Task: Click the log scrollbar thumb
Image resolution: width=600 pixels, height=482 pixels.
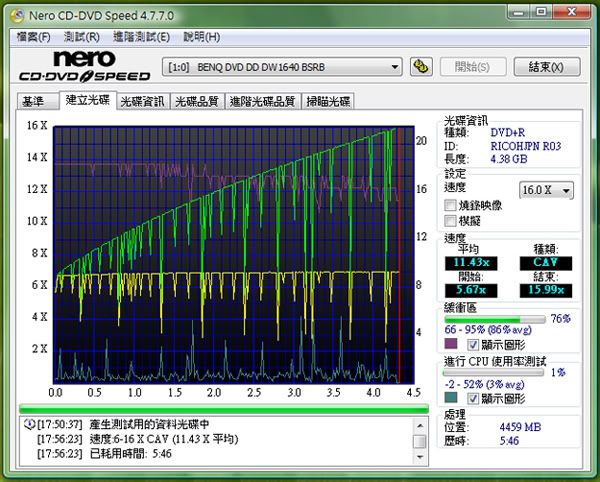Action: 420,441
